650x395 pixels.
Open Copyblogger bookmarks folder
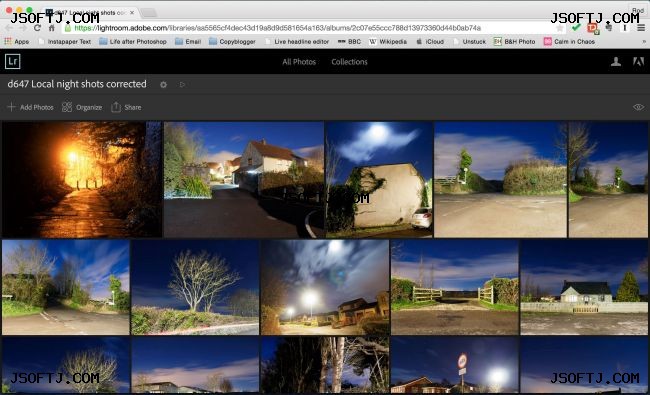point(232,41)
